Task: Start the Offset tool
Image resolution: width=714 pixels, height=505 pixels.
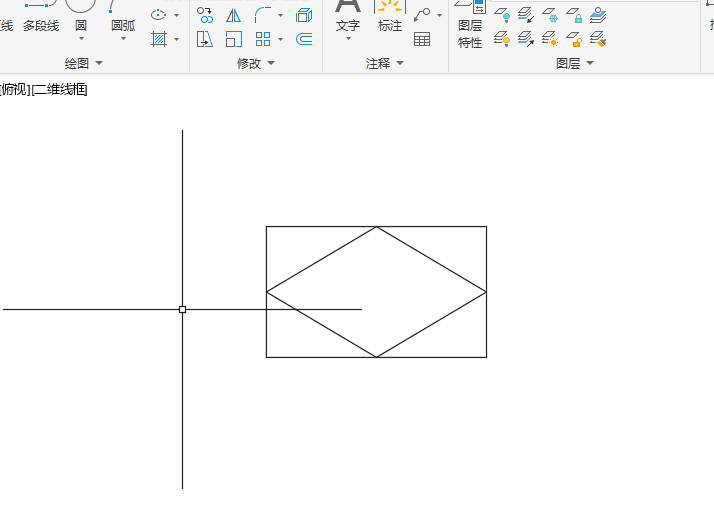Action: pyautogui.click(x=304, y=39)
